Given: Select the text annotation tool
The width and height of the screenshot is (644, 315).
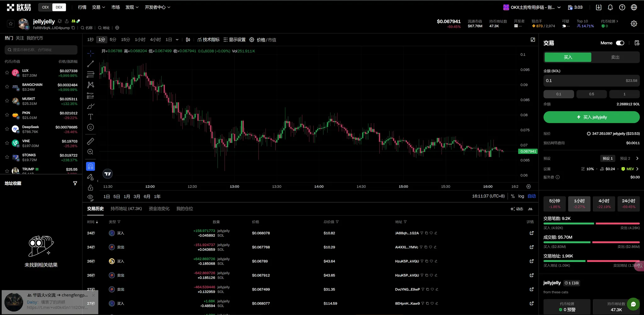Looking at the screenshot, I should tap(91, 117).
